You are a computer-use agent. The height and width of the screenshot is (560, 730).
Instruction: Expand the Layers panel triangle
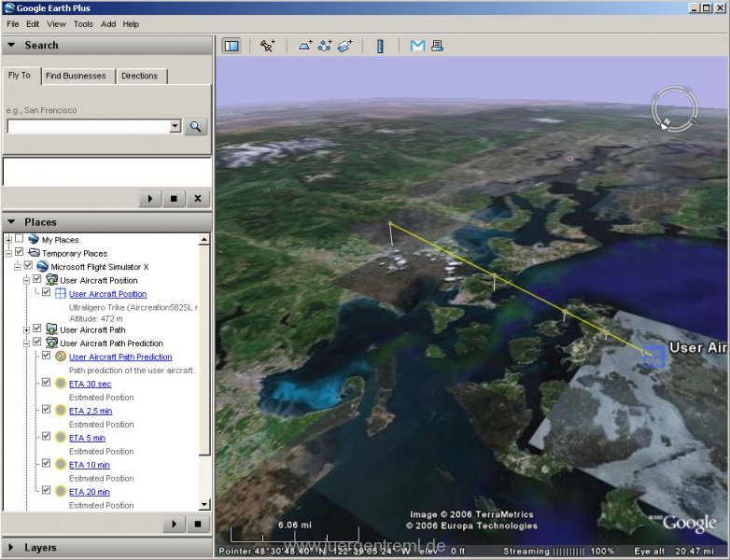[11, 548]
